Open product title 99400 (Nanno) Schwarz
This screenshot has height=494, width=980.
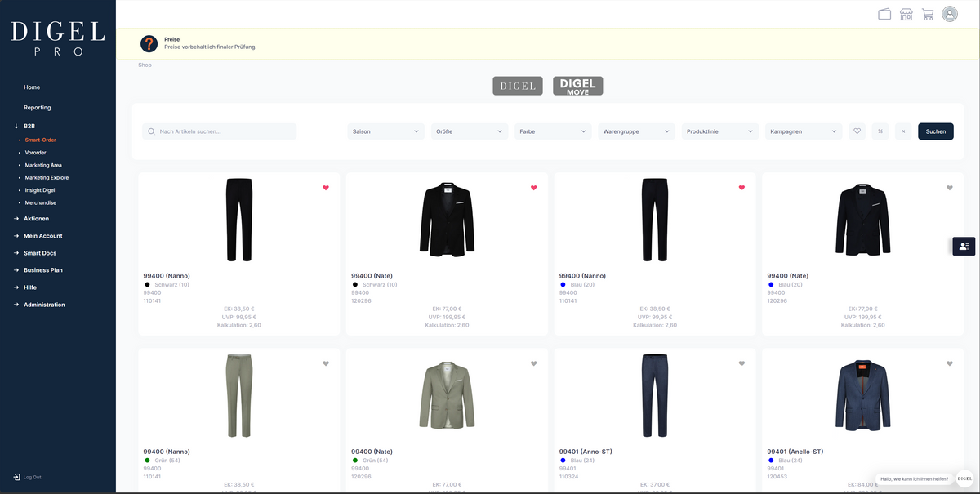pyautogui.click(x=167, y=276)
